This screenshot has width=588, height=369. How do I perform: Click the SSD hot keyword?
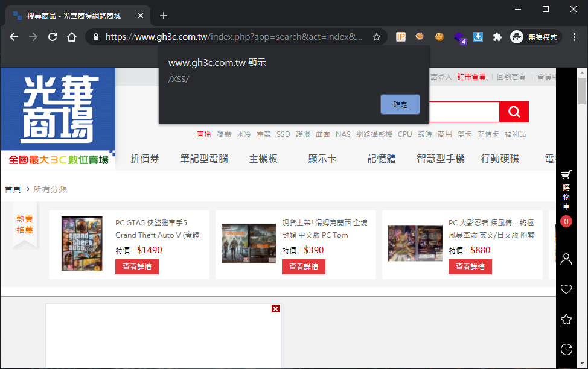(x=283, y=134)
